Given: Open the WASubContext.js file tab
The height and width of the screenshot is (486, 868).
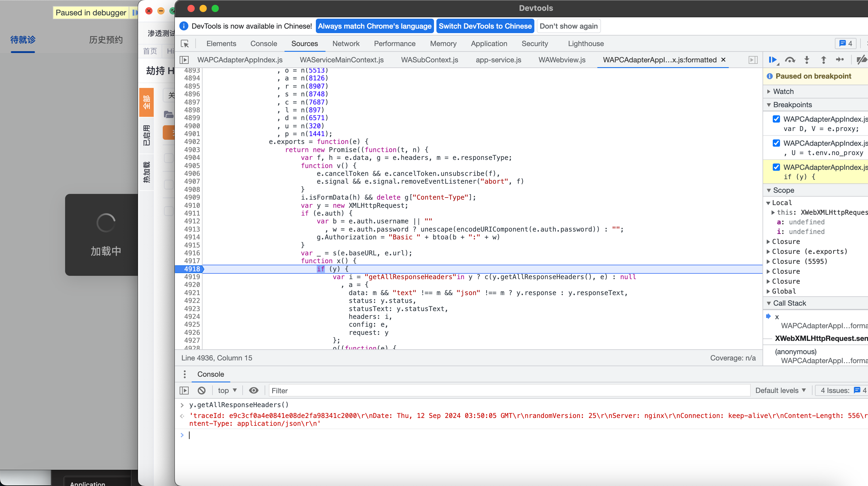Looking at the screenshot, I should tap(429, 60).
